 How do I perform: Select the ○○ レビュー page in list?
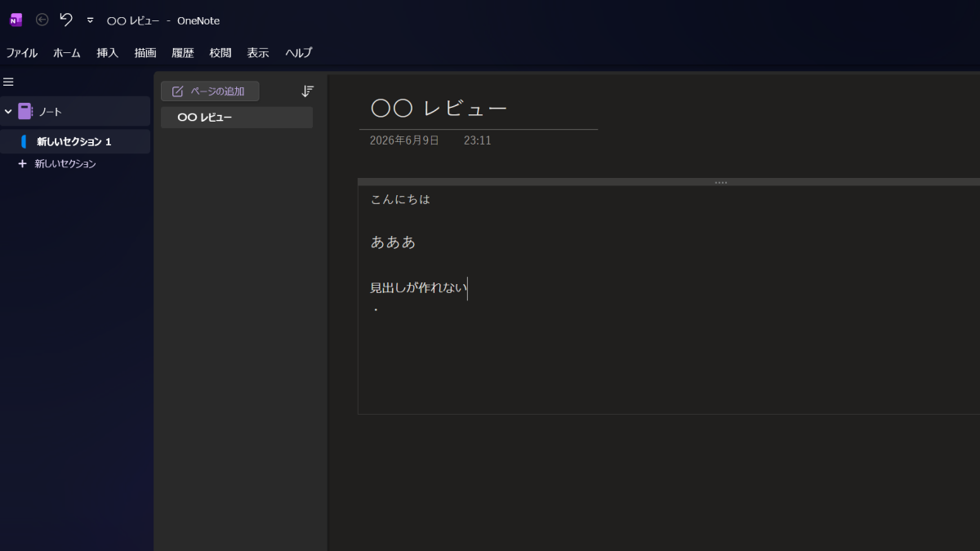[x=237, y=118]
